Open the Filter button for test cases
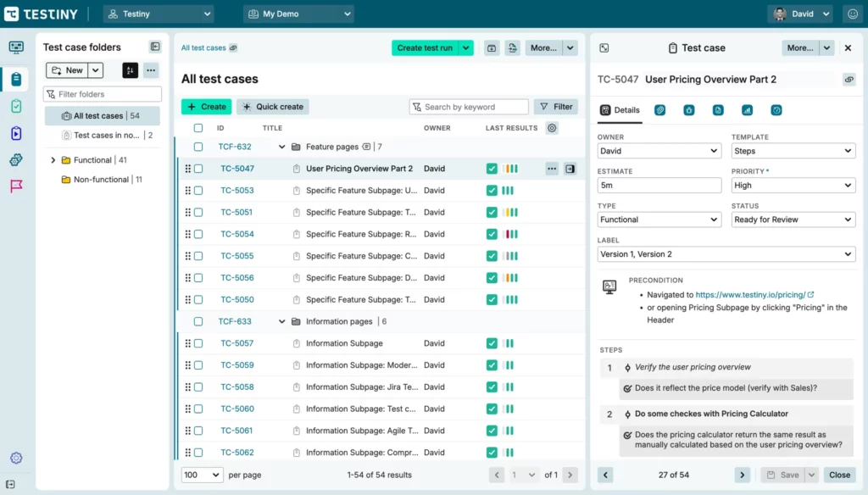This screenshot has height=495, width=868. (x=556, y=106)
